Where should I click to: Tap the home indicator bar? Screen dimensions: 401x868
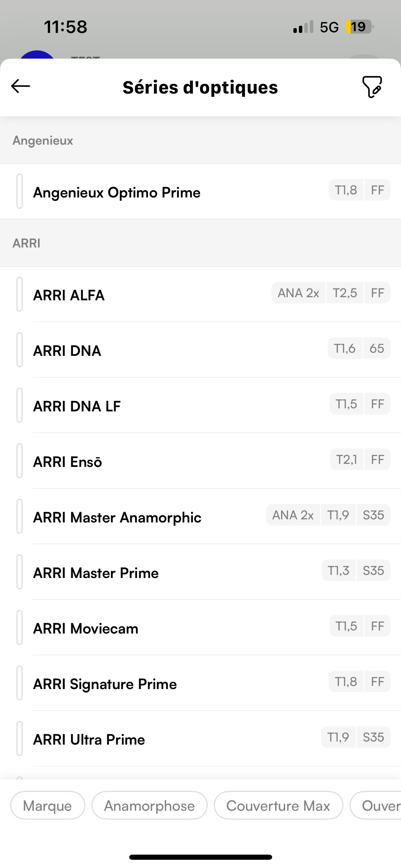[200, 857]
